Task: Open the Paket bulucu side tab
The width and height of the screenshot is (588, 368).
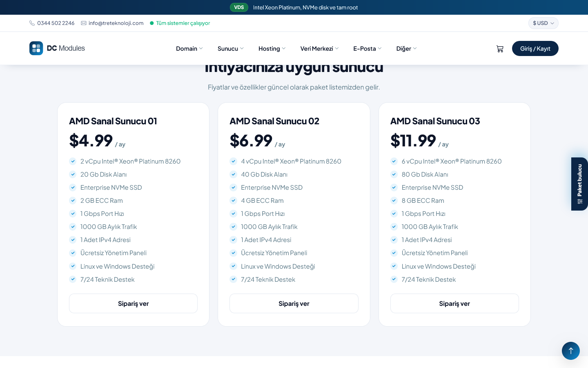Action: (x=580, y=184)
